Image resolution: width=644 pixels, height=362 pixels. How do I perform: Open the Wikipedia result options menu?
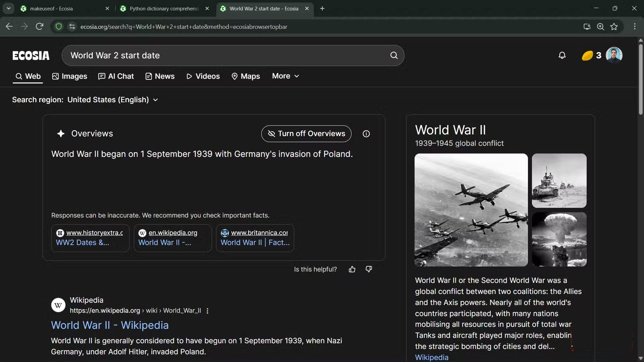click(208, 311)
